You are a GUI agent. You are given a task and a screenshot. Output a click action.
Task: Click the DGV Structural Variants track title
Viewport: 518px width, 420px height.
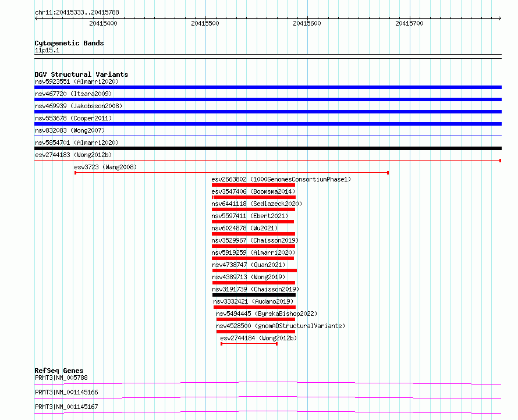81,74
